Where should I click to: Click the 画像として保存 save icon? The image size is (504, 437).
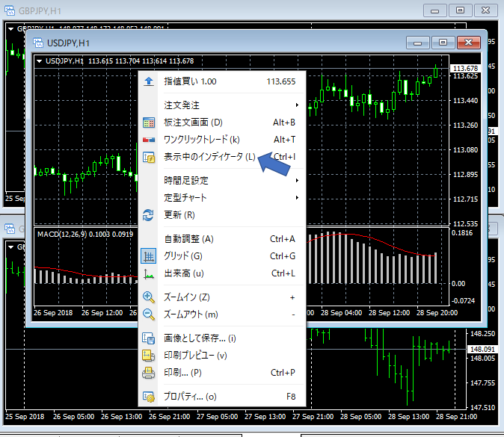tap(148, 338)
